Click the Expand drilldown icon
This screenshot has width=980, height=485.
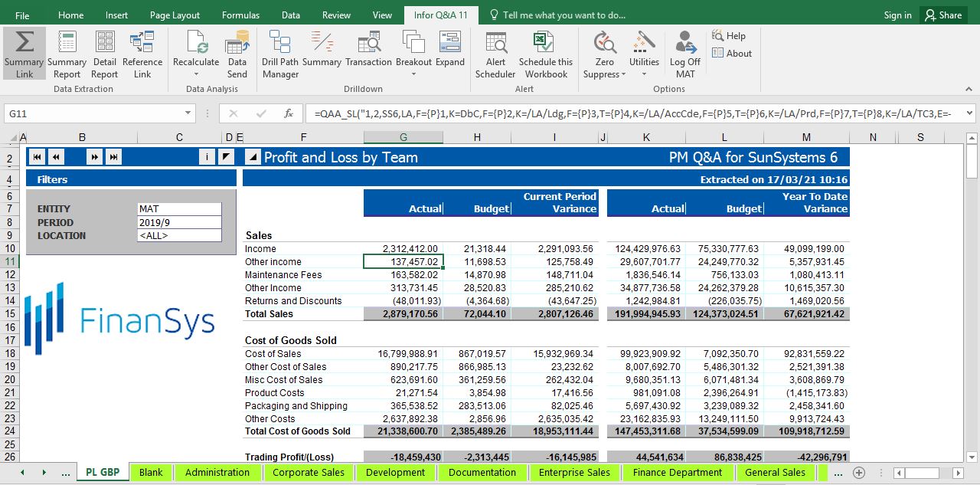450,49
